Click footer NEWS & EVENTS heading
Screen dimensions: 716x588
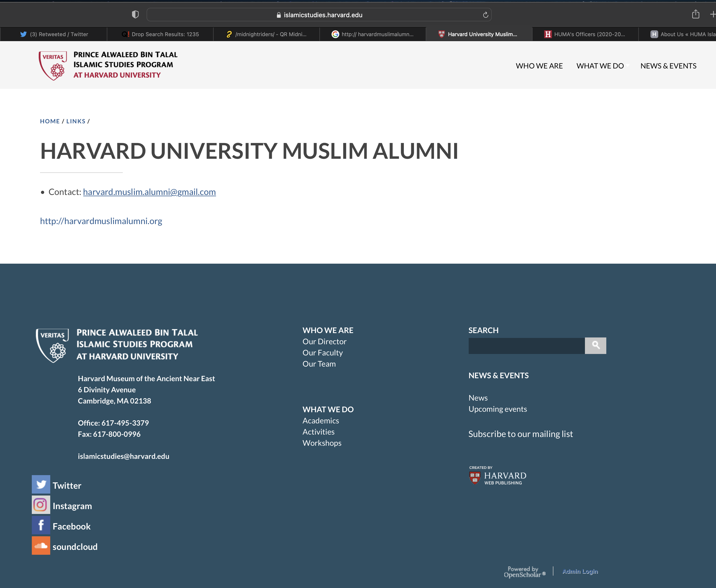(498, 375)
